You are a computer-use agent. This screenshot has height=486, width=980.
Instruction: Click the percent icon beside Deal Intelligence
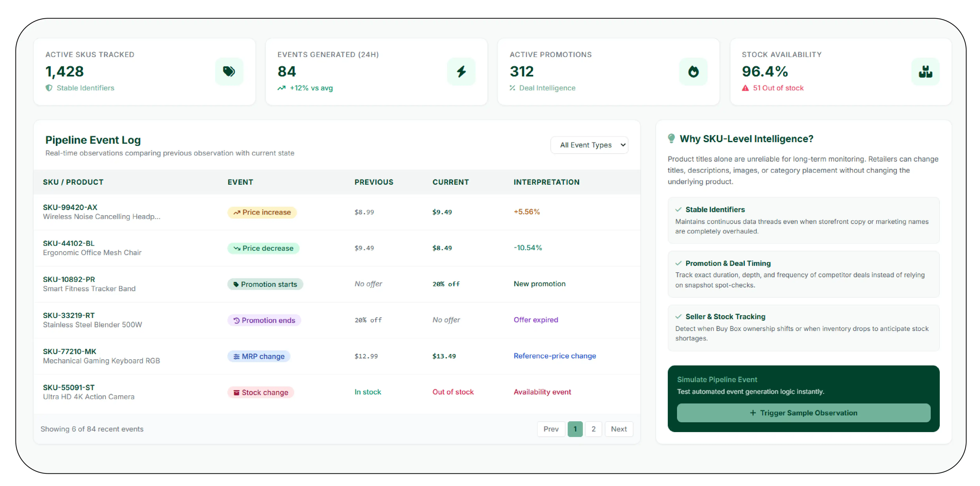512,88
